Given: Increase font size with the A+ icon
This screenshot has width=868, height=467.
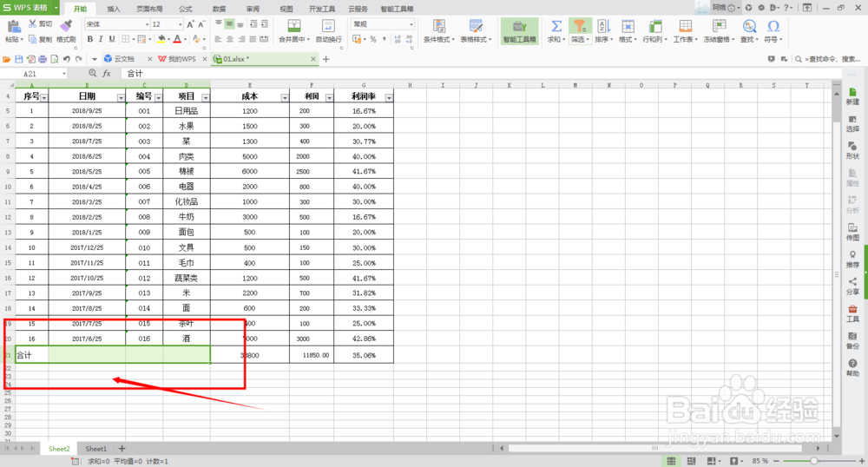Looking at the screenshot, I should tap(190, 24).
